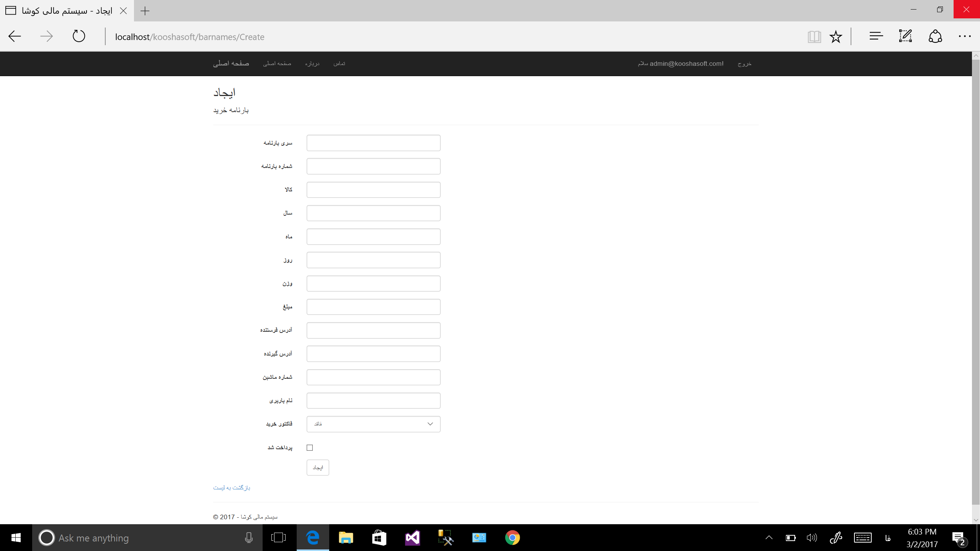Open the reading view book icon
Screen dimensions: 980x551
point(814,37)
